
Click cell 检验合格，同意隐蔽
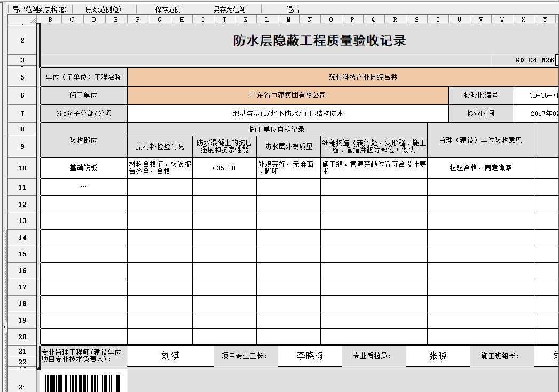coord(481,168)
